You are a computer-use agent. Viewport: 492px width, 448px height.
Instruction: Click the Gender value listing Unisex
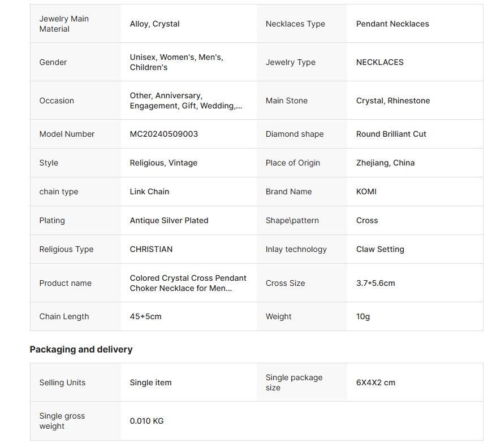pos(176,62)
